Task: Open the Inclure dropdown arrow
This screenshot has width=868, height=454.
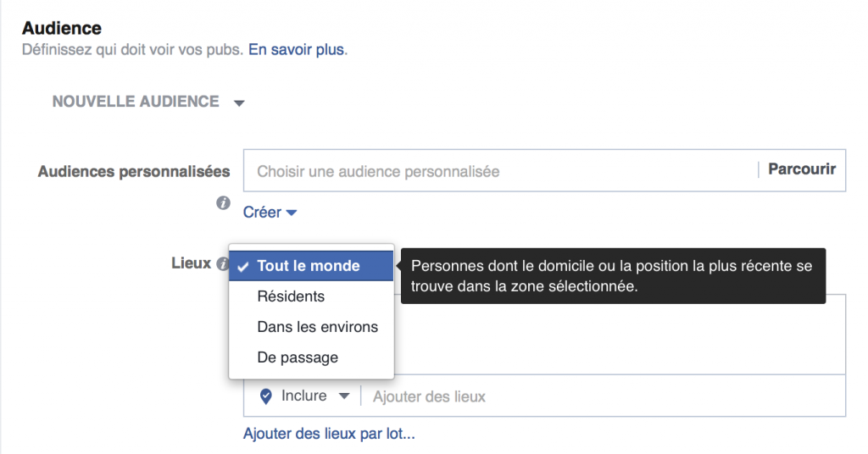Action: click(x=343, y=396)
